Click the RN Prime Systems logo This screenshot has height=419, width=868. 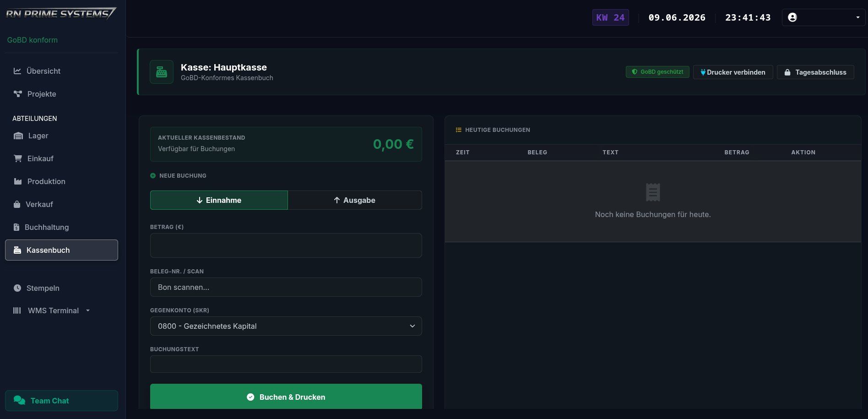pyautogui.click(x=61, y=14)
